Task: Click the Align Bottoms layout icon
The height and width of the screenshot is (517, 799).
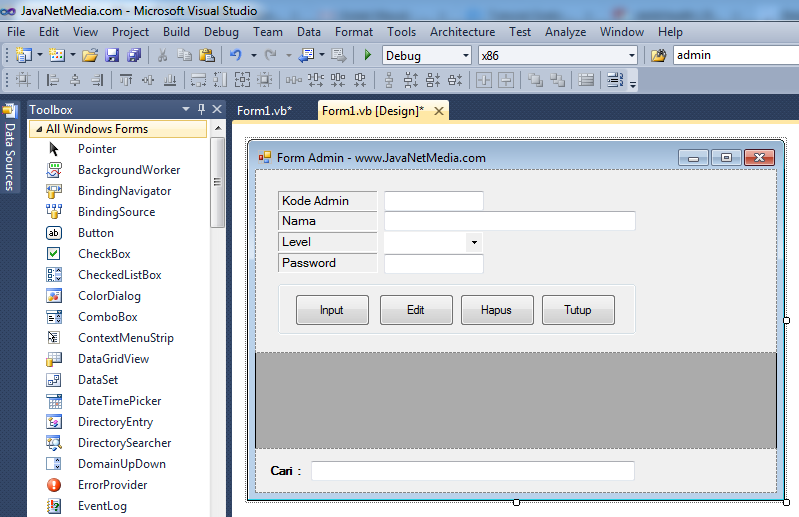Action: [170, 80]
